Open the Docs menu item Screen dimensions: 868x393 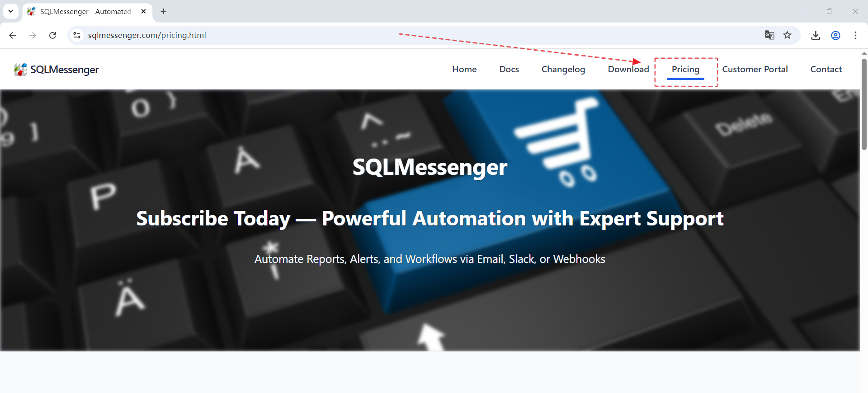[x=509, y=69]
